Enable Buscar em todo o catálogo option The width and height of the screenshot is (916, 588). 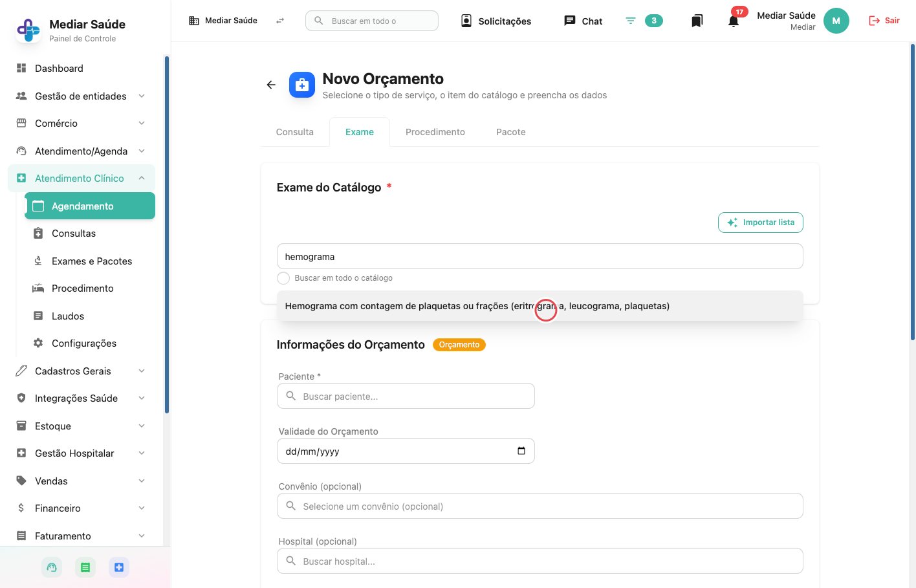283,278
